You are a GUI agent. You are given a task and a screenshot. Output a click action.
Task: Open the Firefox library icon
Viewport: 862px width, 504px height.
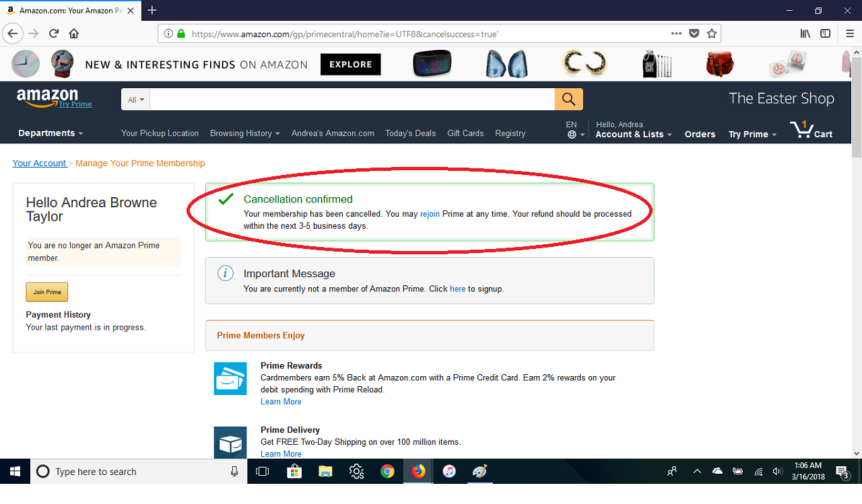[x=804, y=33]
